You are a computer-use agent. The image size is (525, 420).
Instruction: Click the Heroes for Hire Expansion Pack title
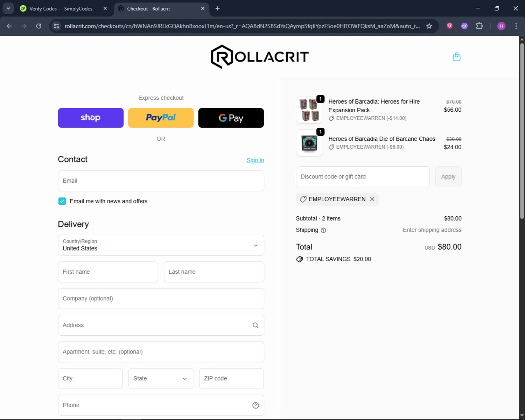[x=374, y=106]
